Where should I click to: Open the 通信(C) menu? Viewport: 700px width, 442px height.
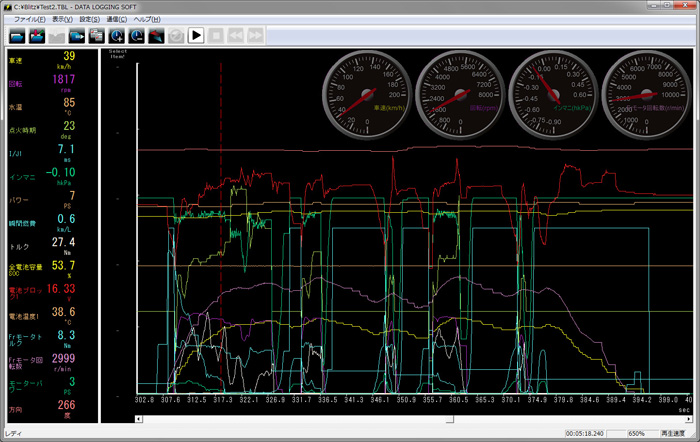tap(117, 19)
